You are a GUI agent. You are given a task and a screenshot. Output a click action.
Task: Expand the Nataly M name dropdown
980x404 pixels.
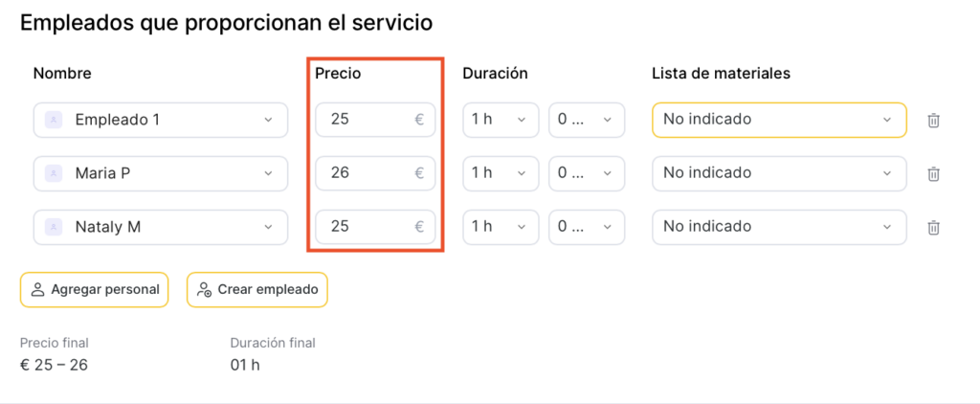pos(267,227)
